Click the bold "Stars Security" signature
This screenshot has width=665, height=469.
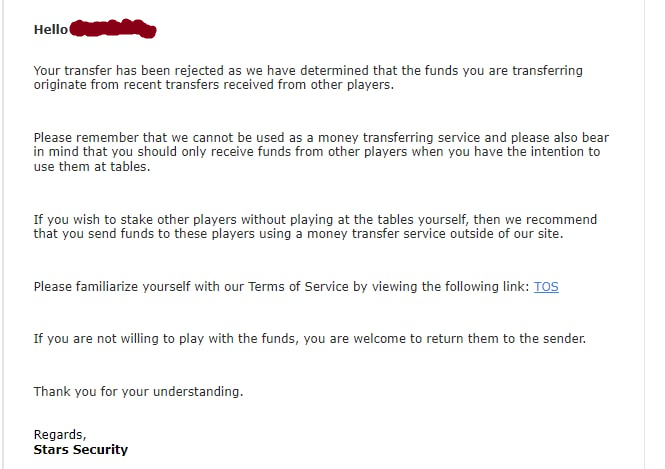pos(80,449)
